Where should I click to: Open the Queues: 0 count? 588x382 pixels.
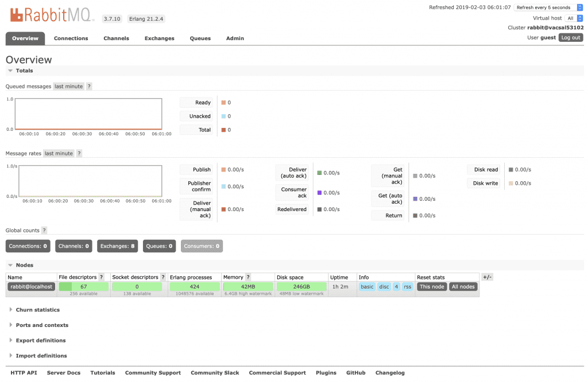coord(160,247)
